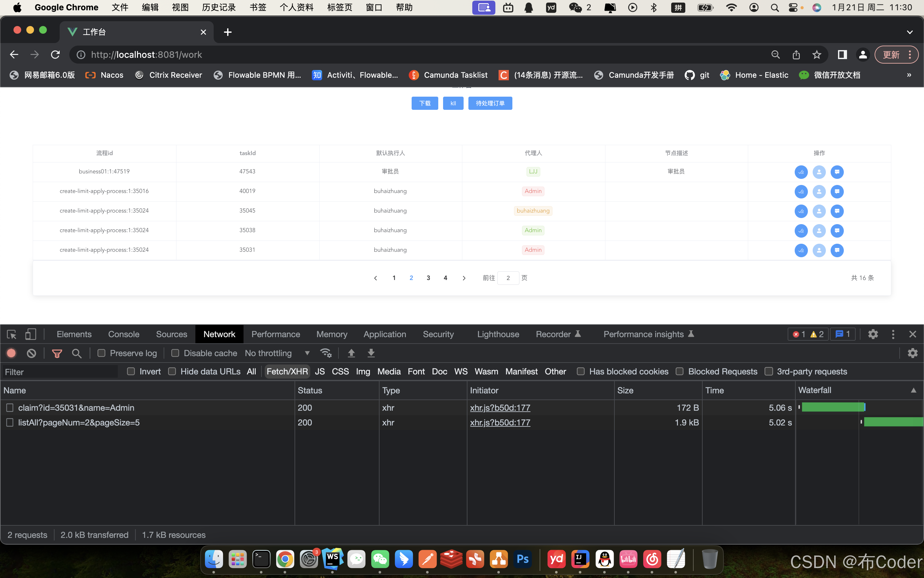This screenshot has height=578, width=924.
Task: Go back in Chrome history
Action: tap(14, 55)
